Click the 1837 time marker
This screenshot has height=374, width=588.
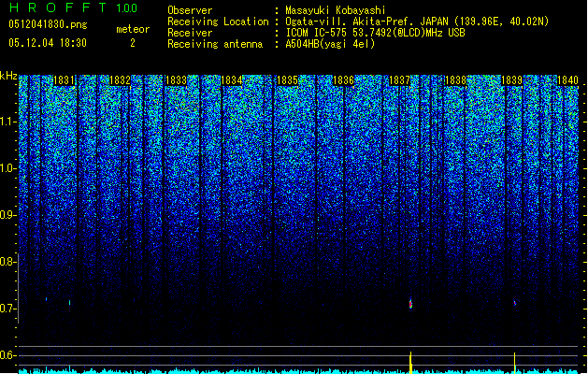click(400, 80)
